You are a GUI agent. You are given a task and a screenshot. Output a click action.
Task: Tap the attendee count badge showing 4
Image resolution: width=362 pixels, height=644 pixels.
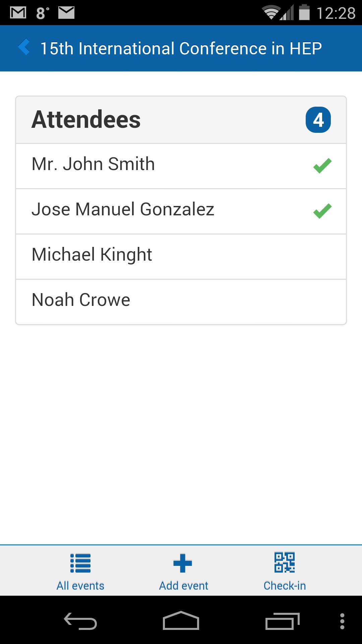318,120
